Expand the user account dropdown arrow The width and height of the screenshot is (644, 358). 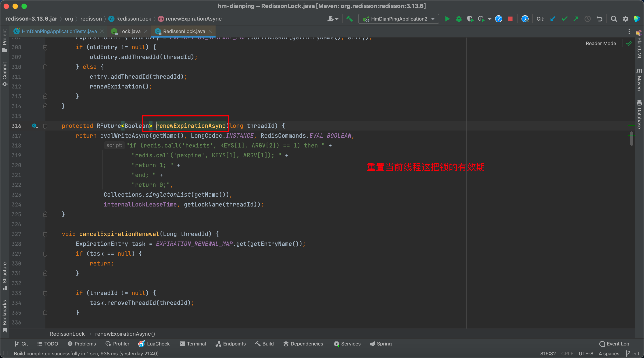point(337,19)
